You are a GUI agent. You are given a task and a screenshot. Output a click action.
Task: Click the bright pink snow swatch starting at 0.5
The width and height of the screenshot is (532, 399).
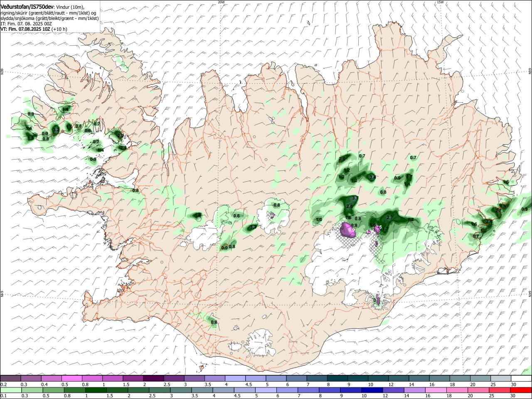coord(72,378)
